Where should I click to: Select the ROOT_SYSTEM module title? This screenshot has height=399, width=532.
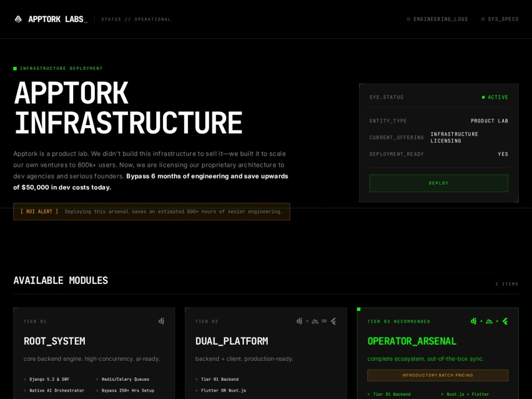[x=54, y=341]
